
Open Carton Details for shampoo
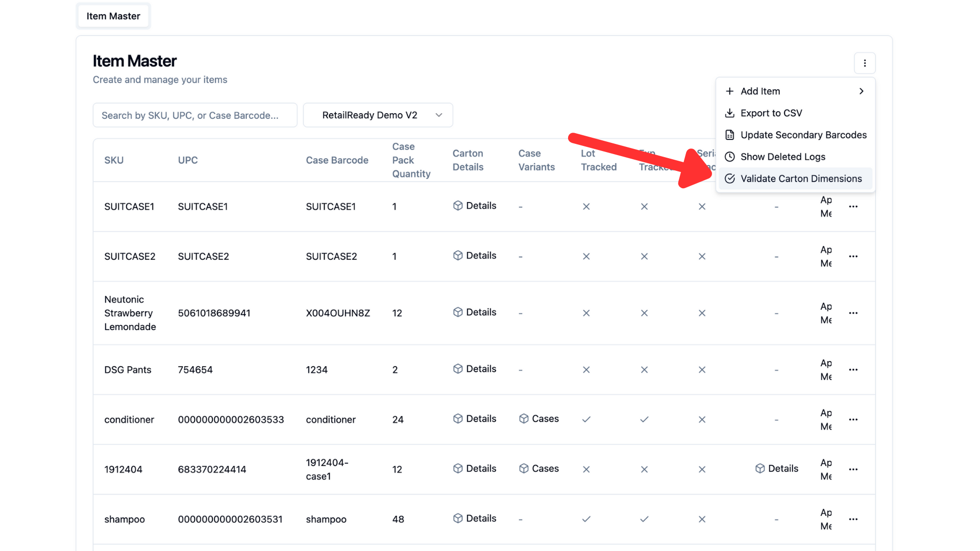click(x=475, y=519)
